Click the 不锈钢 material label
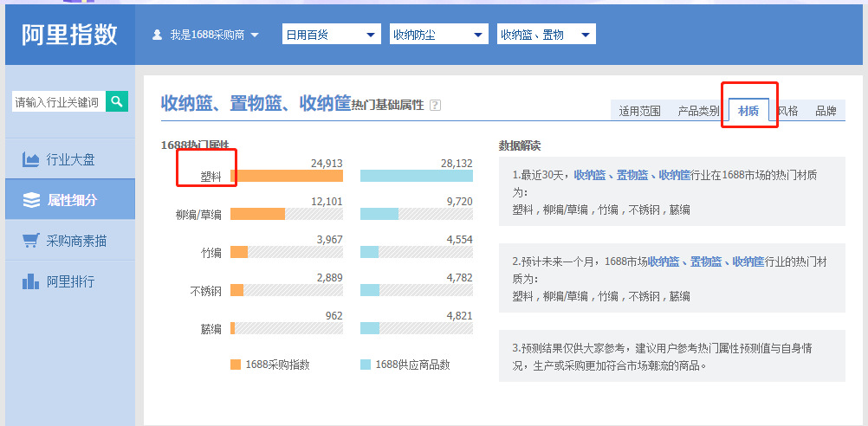 coord(205,291)
